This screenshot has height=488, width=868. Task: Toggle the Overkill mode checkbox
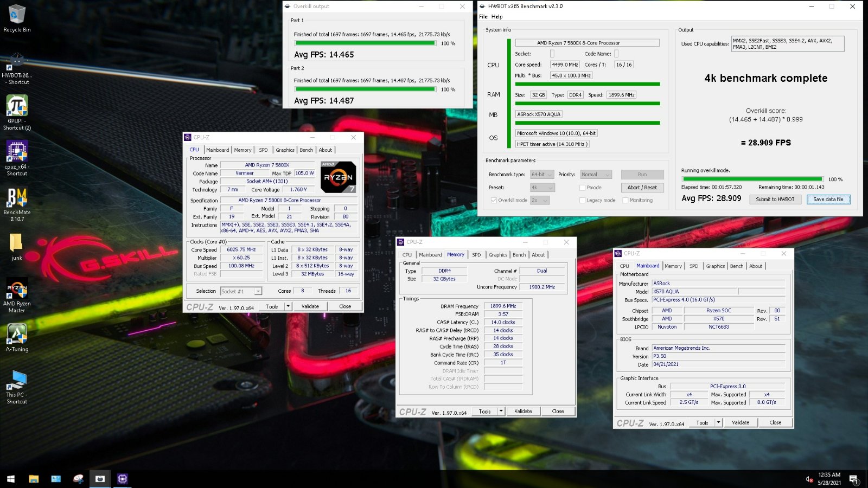494,200
